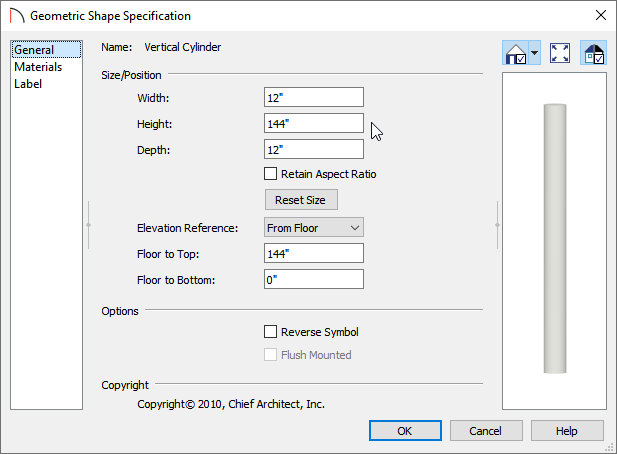Switch to the Label panel

tap(28, 84)
